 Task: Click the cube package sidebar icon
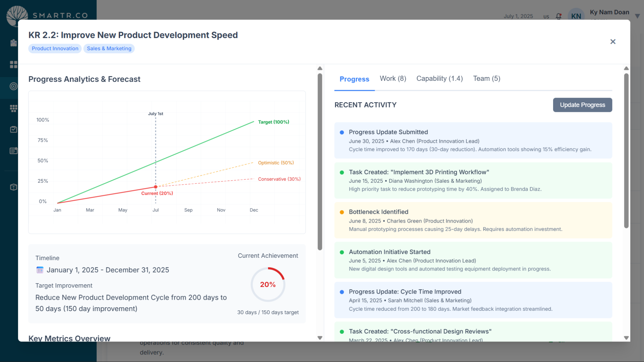point(13,187)
